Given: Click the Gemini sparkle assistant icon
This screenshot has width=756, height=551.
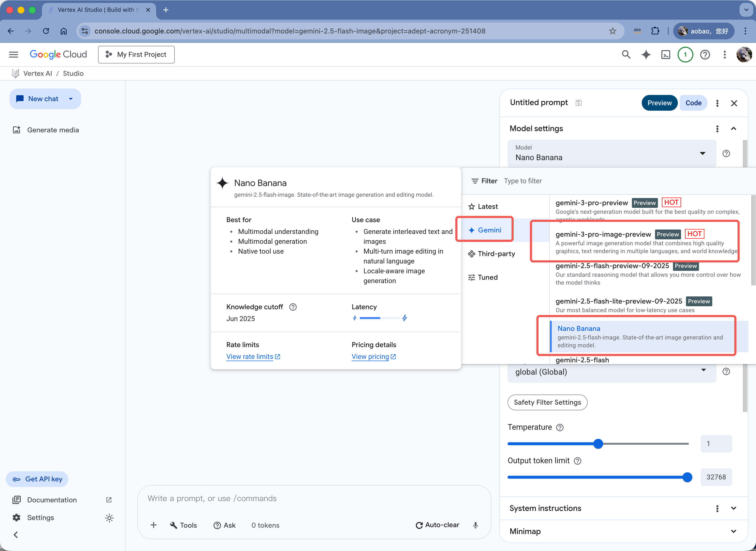Looking at the screenshot, I should click(x=646, y=55).
